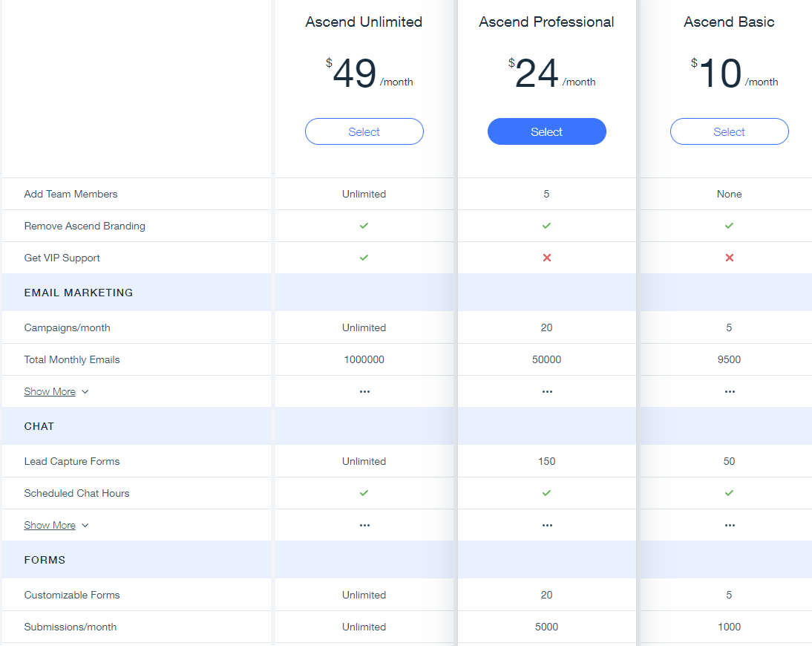Click the 50000 monthly emails value
This screenshot has width=812, height=646.
tap(547, 359)
